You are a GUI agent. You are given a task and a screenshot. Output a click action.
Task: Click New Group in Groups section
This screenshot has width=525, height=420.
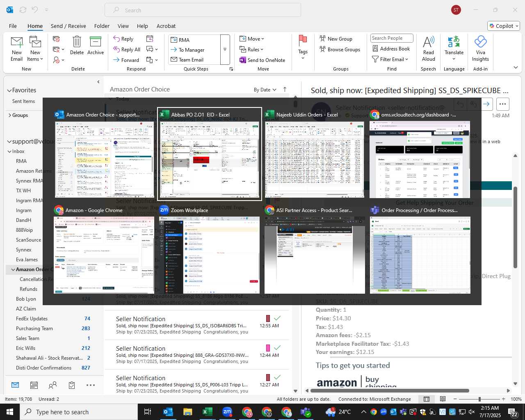click(x=336, y=39)
